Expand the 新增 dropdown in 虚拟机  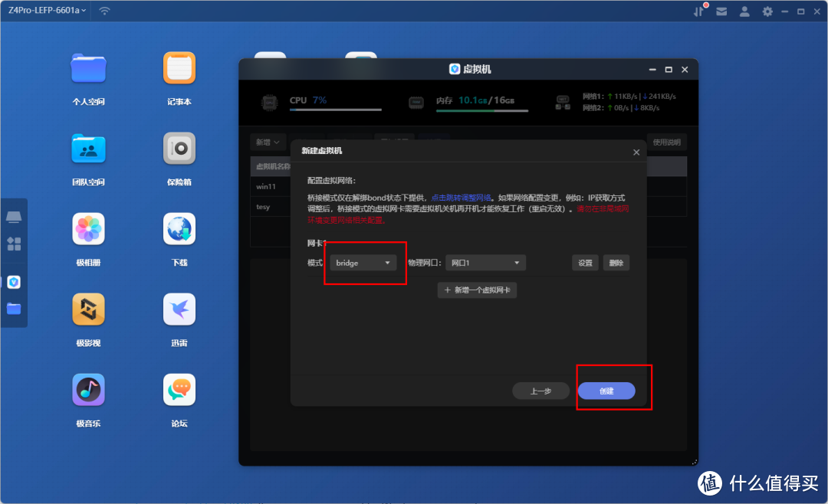(x=268, y=142)
